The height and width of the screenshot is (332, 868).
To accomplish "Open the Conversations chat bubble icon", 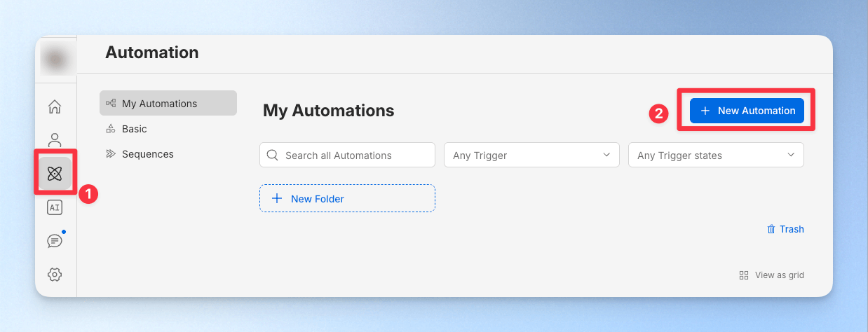I will click(55, 240).
